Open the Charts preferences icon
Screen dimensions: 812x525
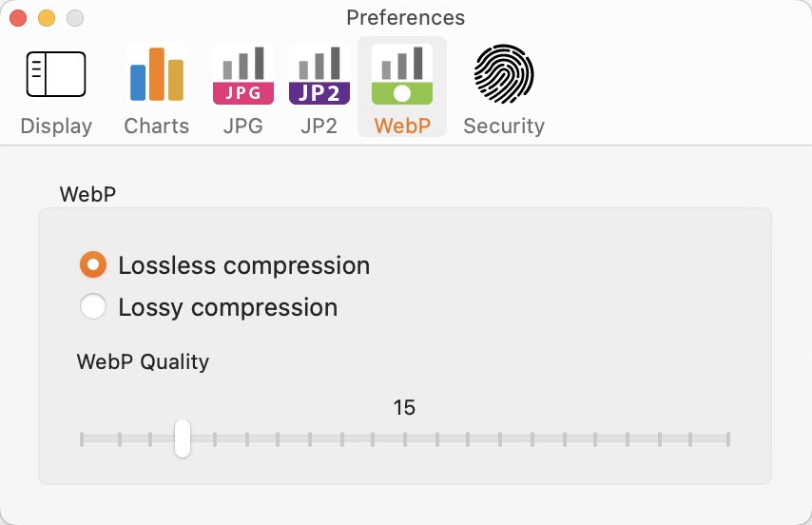point(156,74)
